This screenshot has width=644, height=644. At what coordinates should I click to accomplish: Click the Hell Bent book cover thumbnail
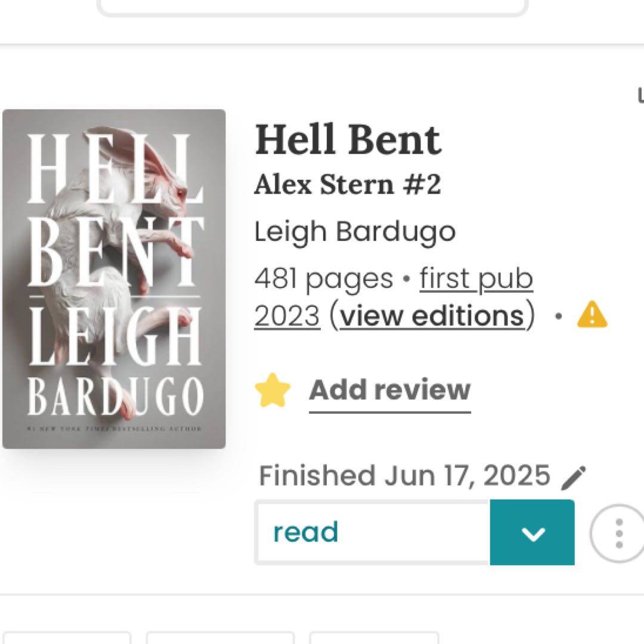(114, 279)
